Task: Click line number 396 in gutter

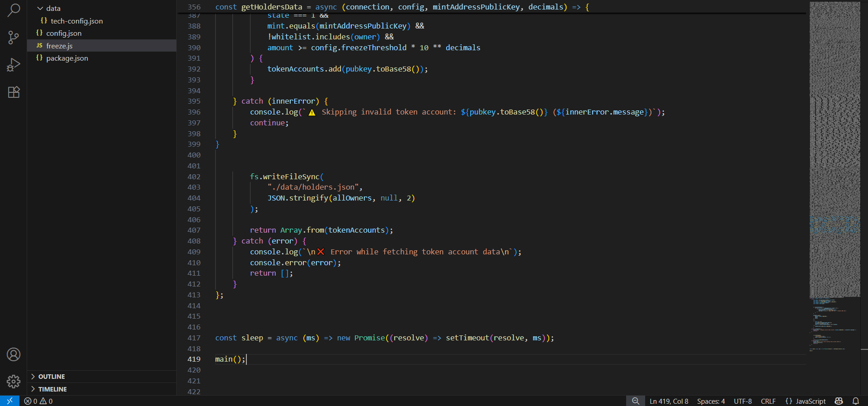Action: click(x=194, y=112)
